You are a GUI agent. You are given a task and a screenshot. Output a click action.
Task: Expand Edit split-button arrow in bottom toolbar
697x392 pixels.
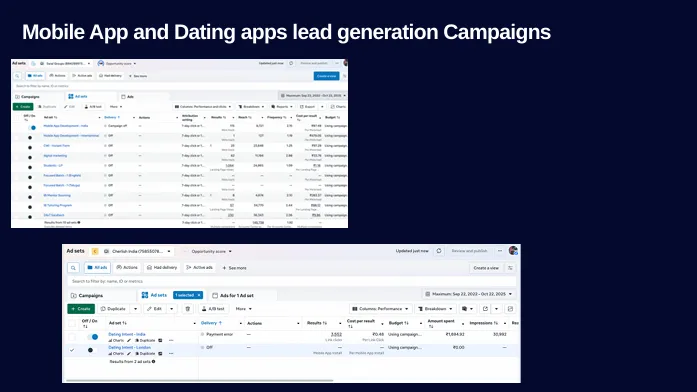pyautogui.click(x=172, y=308)
